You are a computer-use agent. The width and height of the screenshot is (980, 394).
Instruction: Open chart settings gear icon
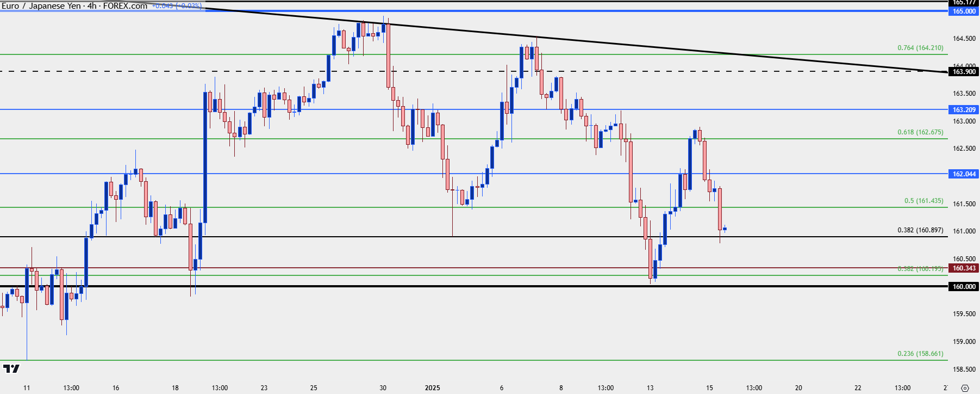[x=965, y=388]
